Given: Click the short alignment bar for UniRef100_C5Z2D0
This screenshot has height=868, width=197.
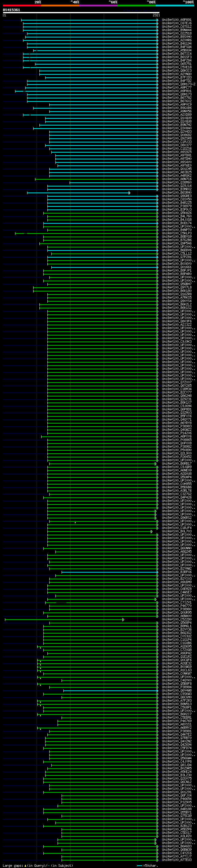Looking at the screenshot, I should click(64, 619).
